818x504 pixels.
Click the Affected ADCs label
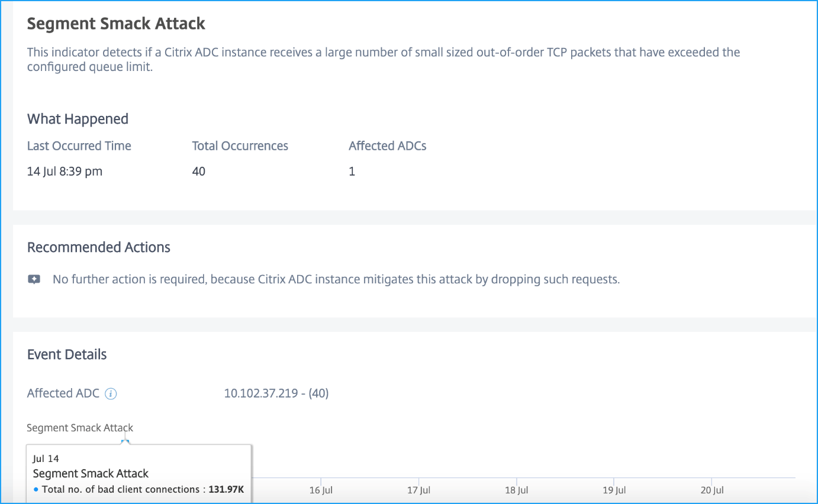[388, 146]
